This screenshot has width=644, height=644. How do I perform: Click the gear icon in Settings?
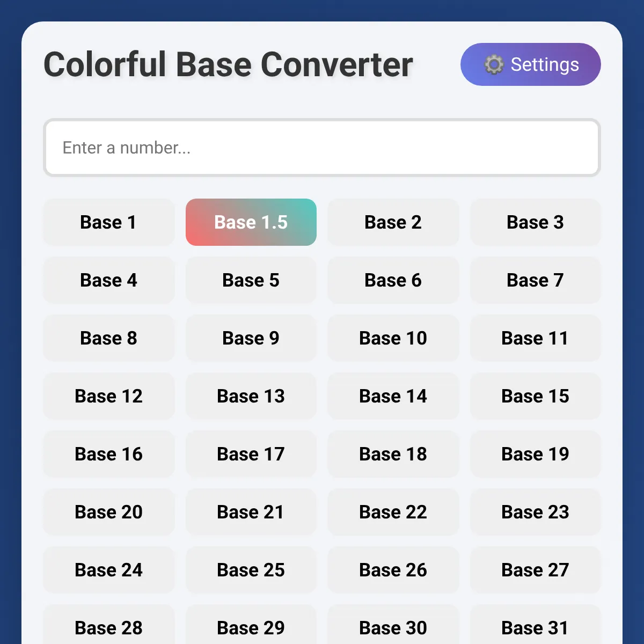click(x=494, y=65)
